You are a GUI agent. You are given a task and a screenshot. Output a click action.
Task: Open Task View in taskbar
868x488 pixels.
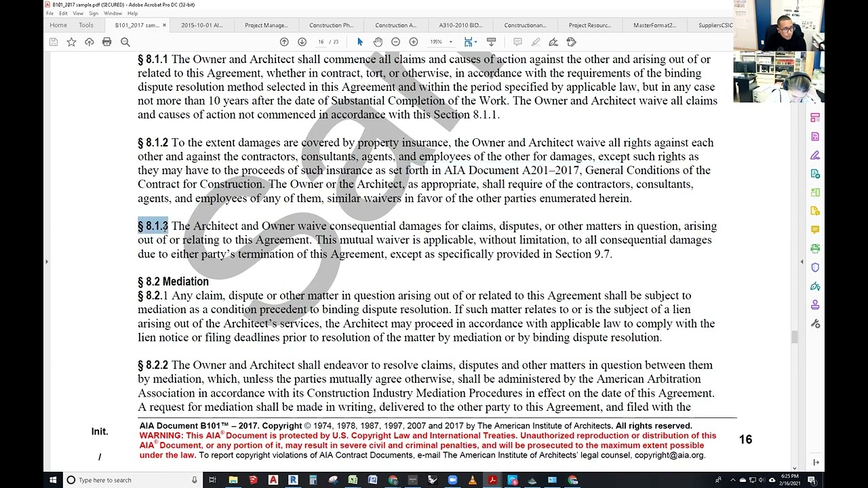coord(212,480)
